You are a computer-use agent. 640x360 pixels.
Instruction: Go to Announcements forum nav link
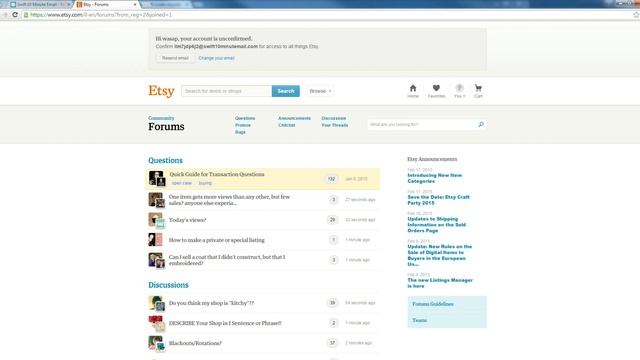coord(294,118)
